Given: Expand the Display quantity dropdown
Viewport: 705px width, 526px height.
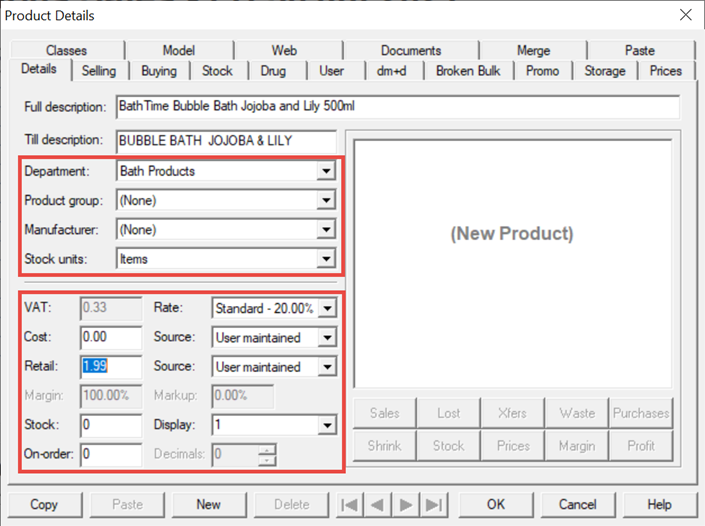Looking at the screenshot, I should point(324,425).
